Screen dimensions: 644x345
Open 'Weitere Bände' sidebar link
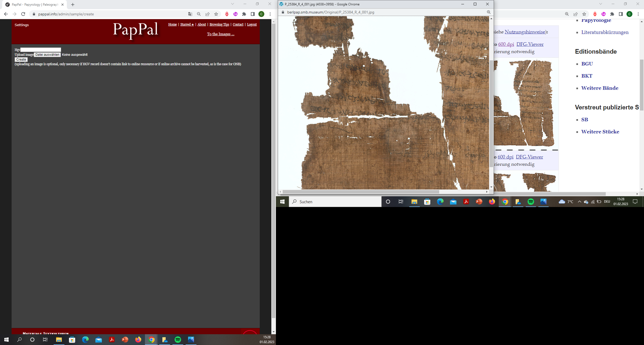click(x=600, y=88)
